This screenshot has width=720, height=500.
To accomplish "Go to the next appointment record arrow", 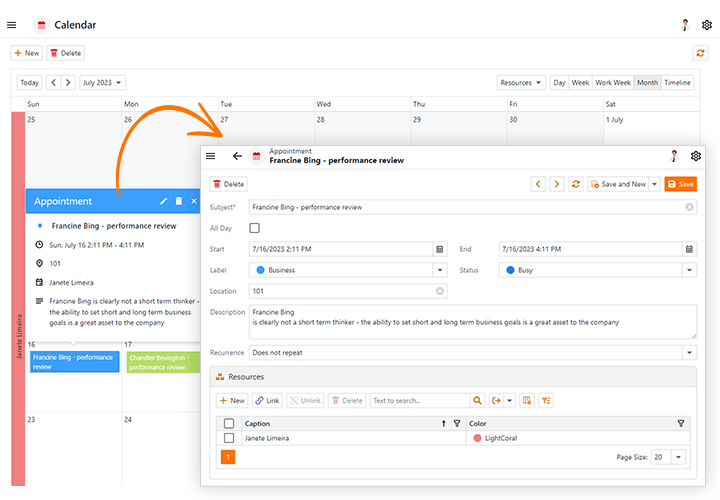I will click(x=557, y=184).
